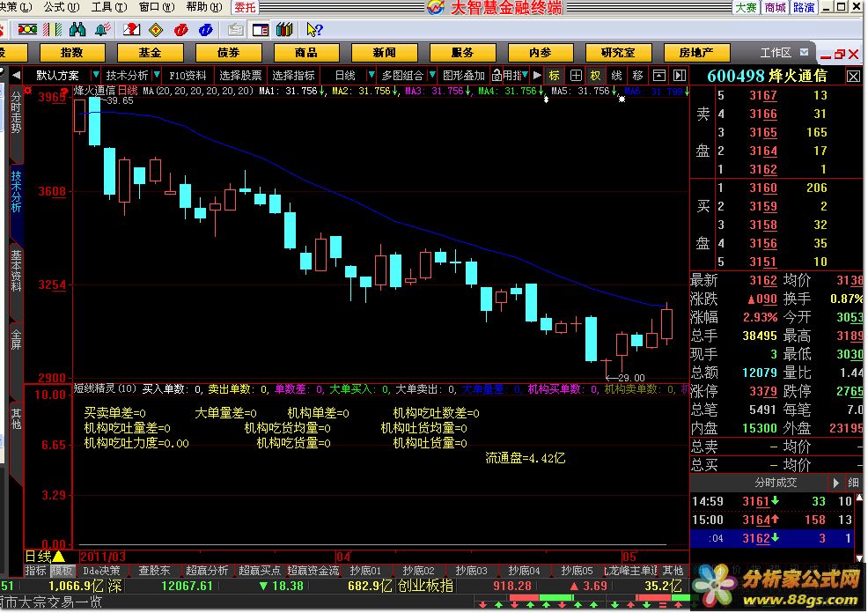Open the 日线 period dropdown arrow
Viewport: 868px width, 613px height.
coord(371,74)
